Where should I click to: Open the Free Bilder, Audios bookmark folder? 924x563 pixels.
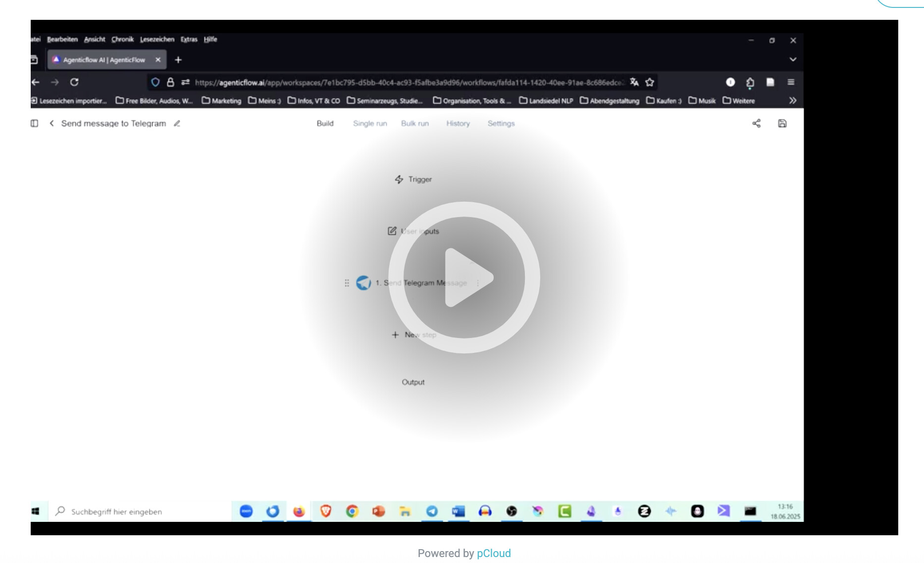pyautogui.click(x=154, y=101)
